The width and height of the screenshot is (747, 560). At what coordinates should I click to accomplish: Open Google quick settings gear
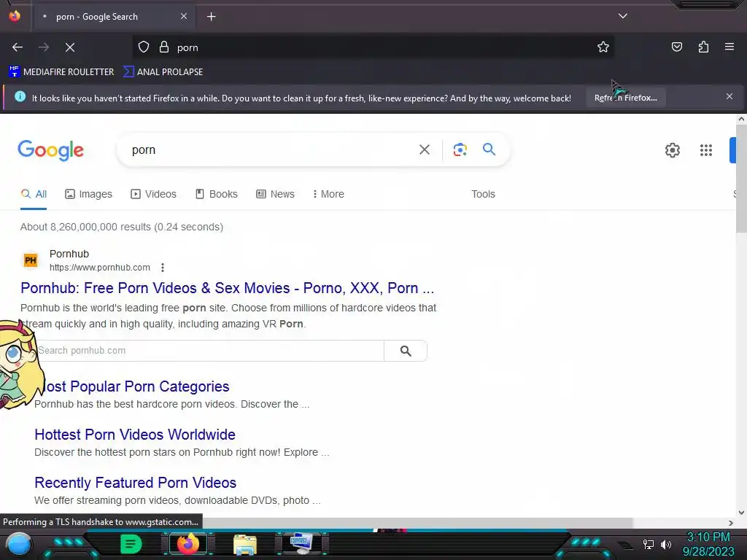[x=672, y=150]
